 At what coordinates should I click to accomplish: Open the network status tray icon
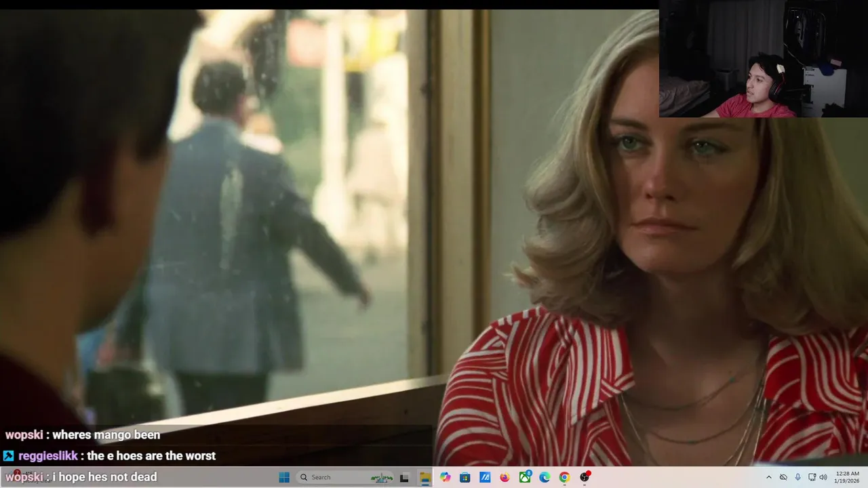(x=812, y=477)
